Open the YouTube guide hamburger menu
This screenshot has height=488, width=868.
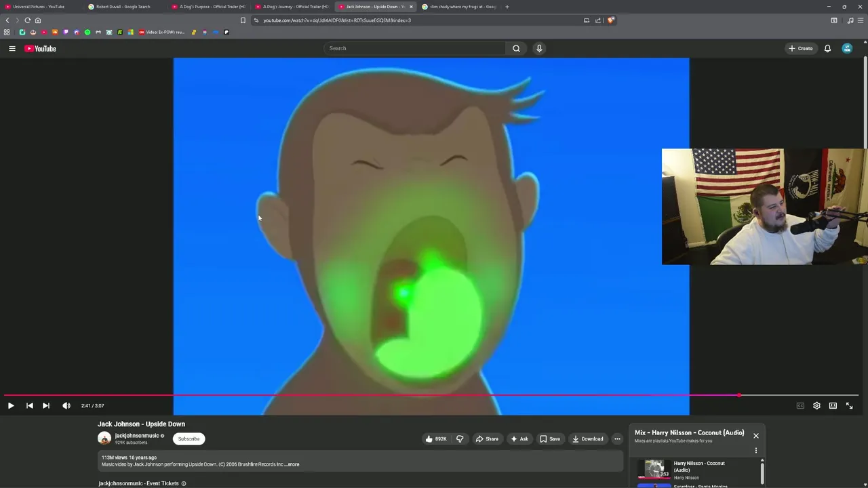tap(12, 48)
